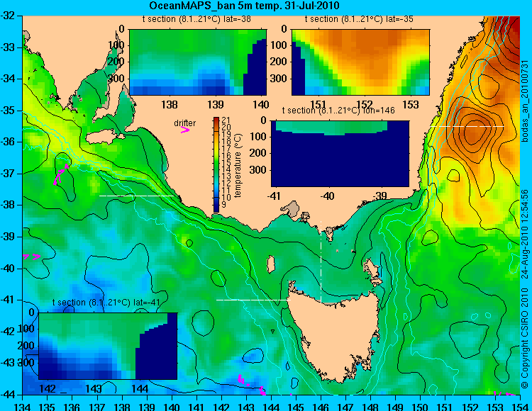Click the '-35' latitude label on left axis
Screen dimensions: 532x411
[8, 111]
